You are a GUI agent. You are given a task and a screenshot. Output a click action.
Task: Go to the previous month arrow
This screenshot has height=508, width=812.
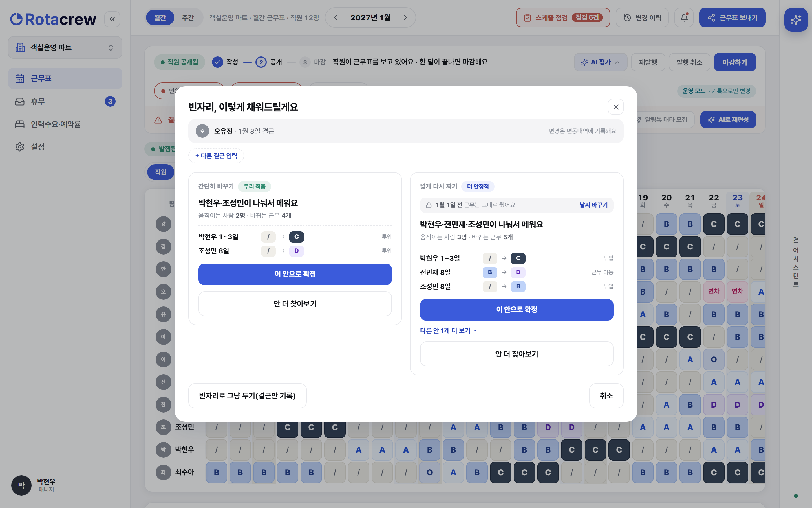point(336,17)
